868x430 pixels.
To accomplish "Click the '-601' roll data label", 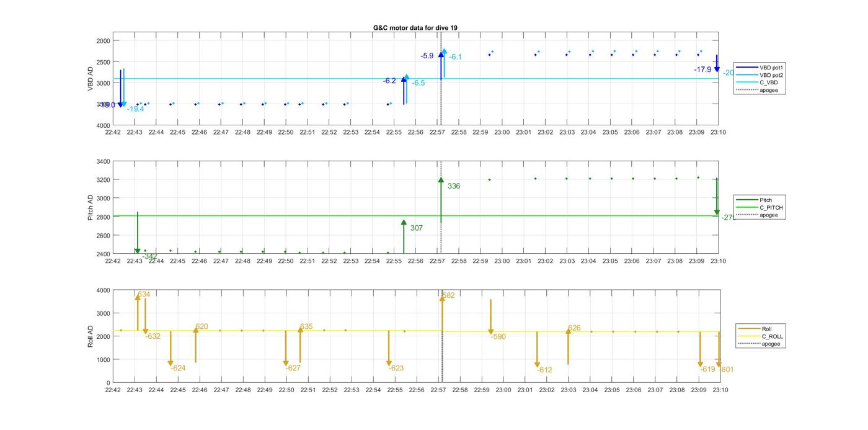I will pyautogui.click(x=727, y=370).
